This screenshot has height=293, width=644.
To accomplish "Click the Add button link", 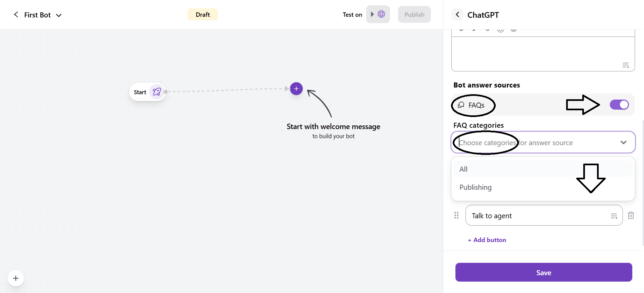I will tap(487, 240).
